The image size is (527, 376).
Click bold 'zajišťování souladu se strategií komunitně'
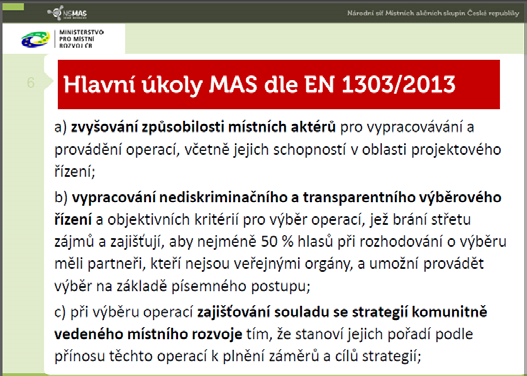[x=342, y=312]
